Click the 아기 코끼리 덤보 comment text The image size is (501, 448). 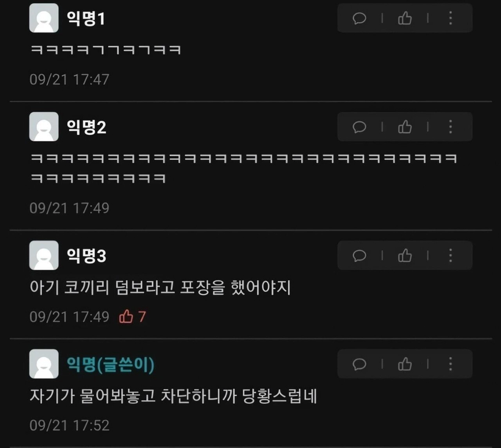pyautogui.click(x=160, y=288)
